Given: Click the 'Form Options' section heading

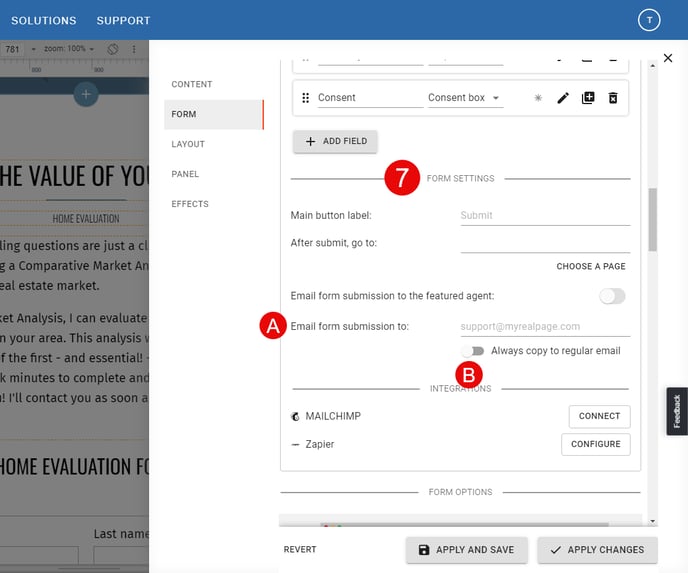Looking at the screenshot, I should 460,492.
